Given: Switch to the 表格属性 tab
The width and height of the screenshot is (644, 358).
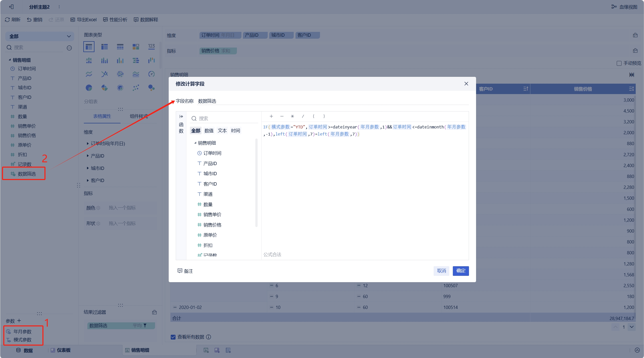Looking at the screenshot, I should [x=102, y=116].
